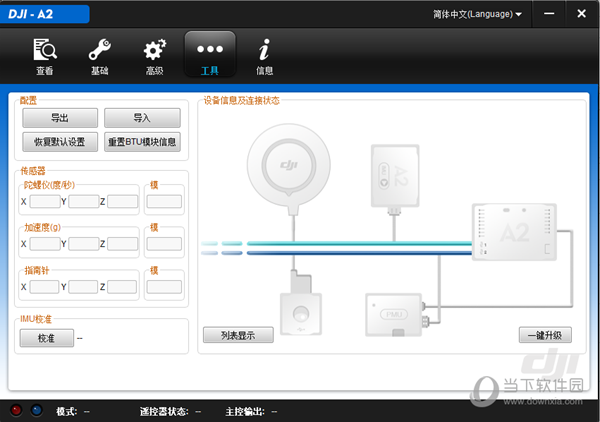Select the 工具 three-dots tab
The width and height of the screenshot is (600, 422).
click(210, 54)
